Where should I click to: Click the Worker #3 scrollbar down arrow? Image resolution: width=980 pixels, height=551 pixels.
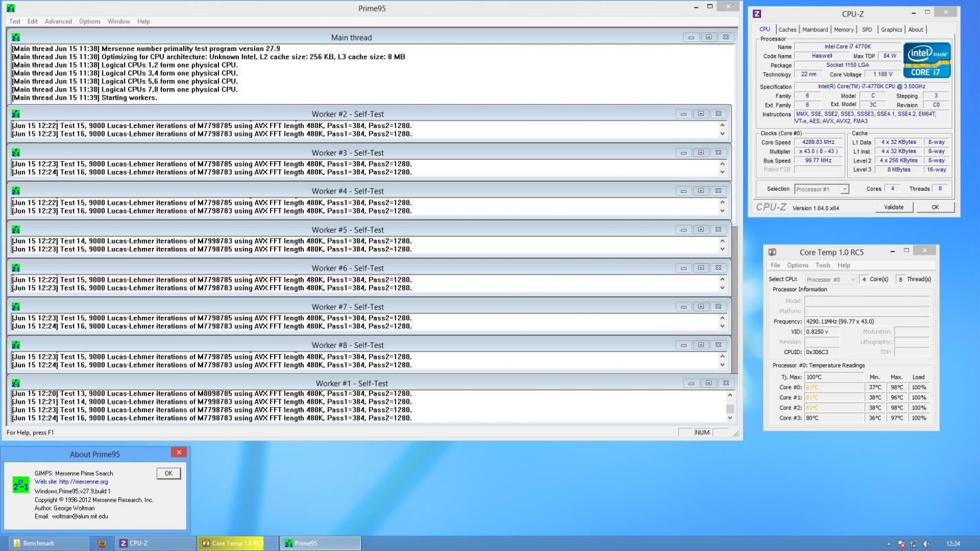pos(722,172)
